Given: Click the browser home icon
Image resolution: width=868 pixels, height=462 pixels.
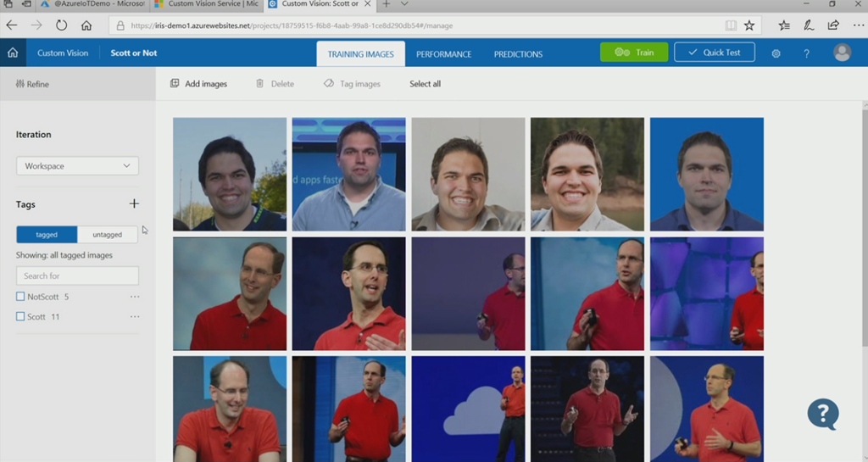Looking at the screenshot, I should pyautogui.click(x=86, y=25).
